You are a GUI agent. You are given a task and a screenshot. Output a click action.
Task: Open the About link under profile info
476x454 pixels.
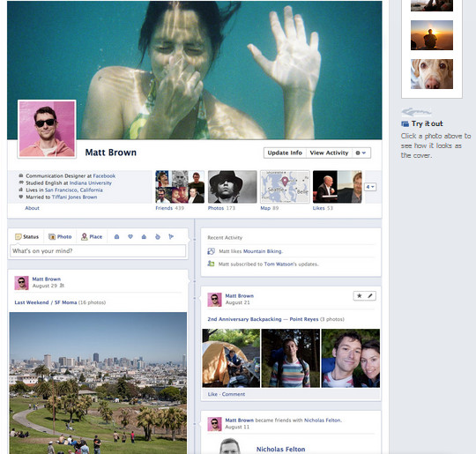[x=33, y=208]
